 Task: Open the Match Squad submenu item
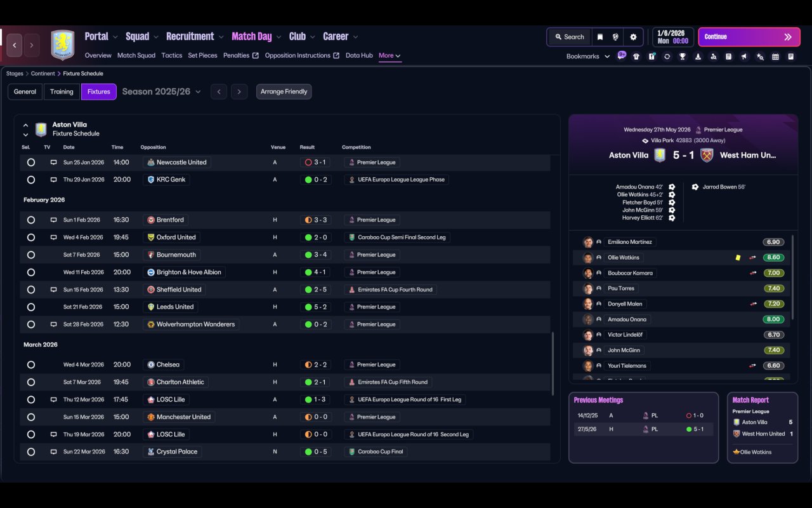click(x=136, y=55)
